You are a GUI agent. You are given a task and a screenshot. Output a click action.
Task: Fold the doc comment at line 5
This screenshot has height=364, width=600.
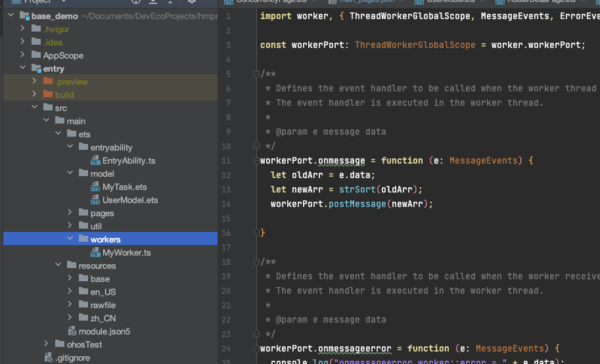coord(256,74)
